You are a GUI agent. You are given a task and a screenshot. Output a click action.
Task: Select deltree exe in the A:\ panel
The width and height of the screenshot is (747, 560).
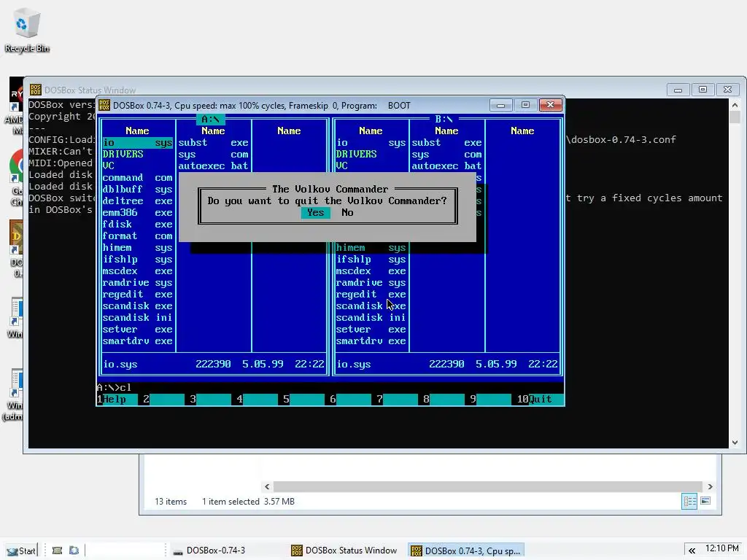(x=138, y=201)
